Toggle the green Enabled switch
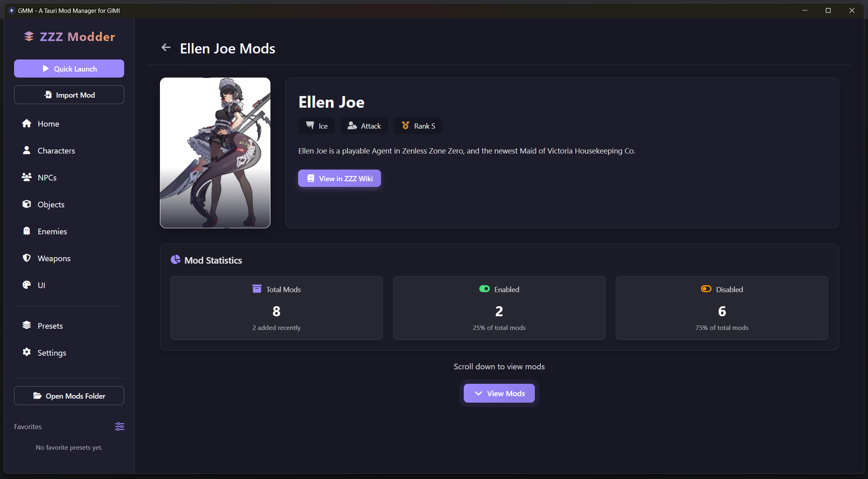 (485, 289)
